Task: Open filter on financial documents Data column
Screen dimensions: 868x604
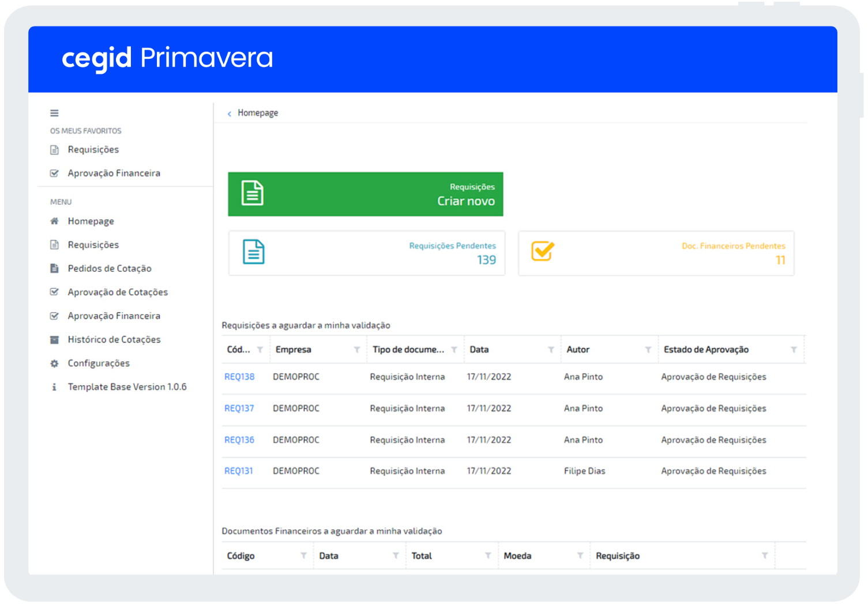Action: (396, 556)
